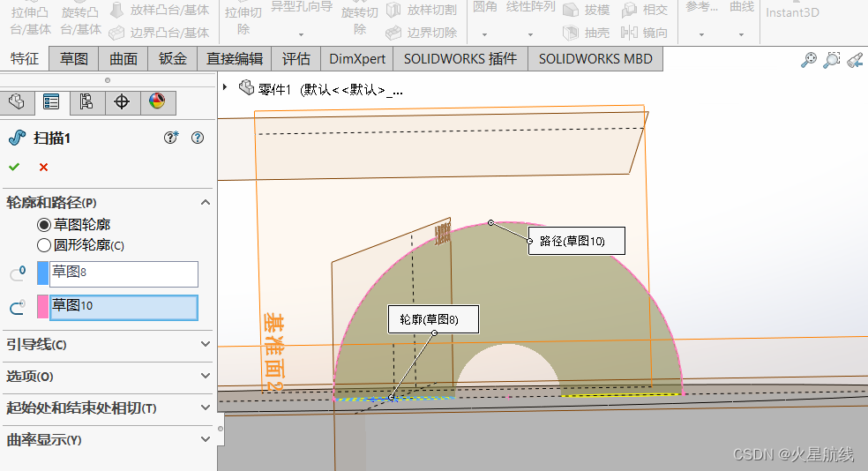Click the Zoom to Fit magnifier icon
The width and height of the screenshot is (868, 471).
[x=809, y=60]
